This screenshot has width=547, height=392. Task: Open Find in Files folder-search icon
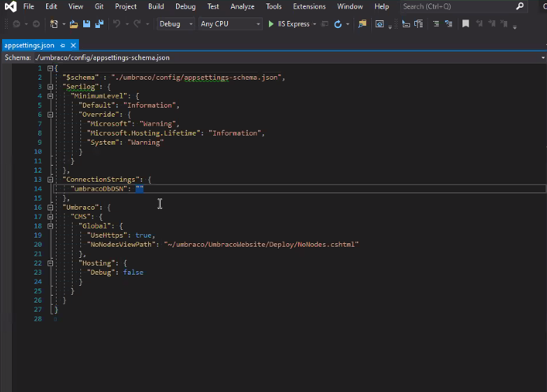pos(363,24)
